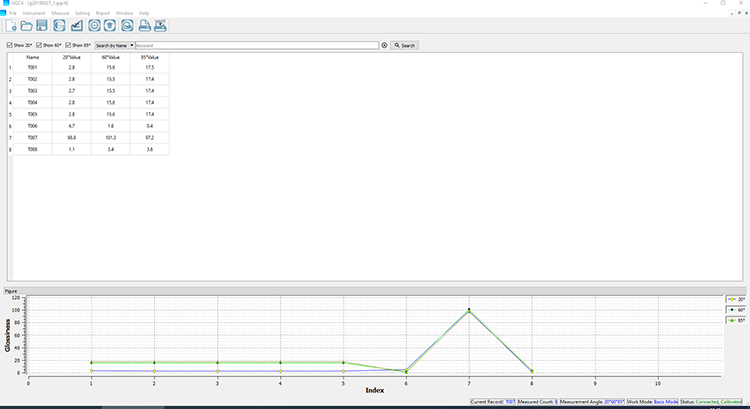Click the 97.2 value in row T007
750x409 pixels.
point(150,138)
